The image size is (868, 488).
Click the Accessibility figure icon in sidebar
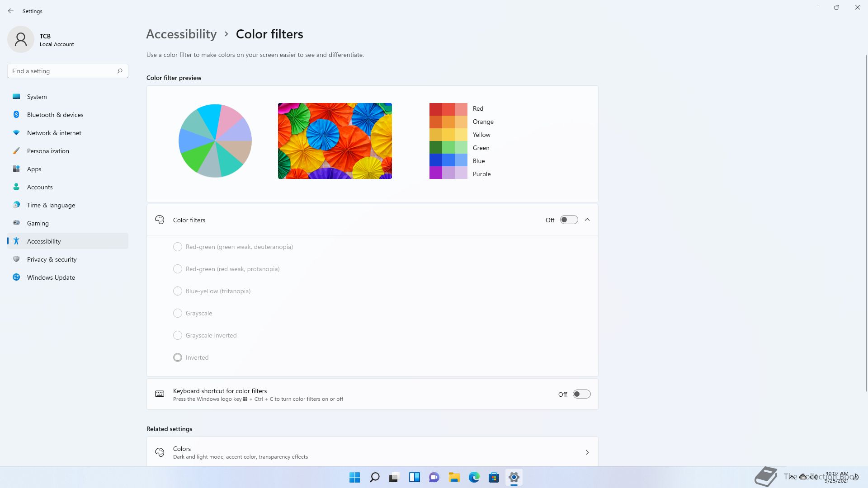[x=16, y=241]
